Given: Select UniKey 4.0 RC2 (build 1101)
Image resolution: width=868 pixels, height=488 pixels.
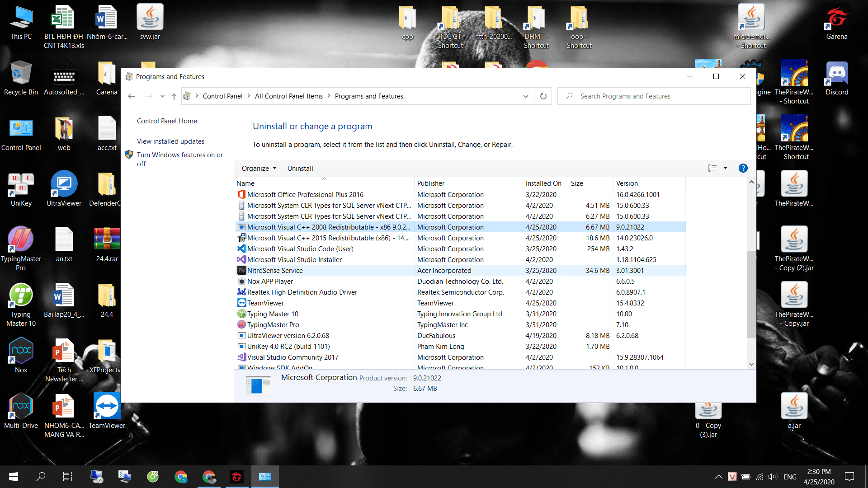Looking at the screenshot, I should (x=461, y=346).
